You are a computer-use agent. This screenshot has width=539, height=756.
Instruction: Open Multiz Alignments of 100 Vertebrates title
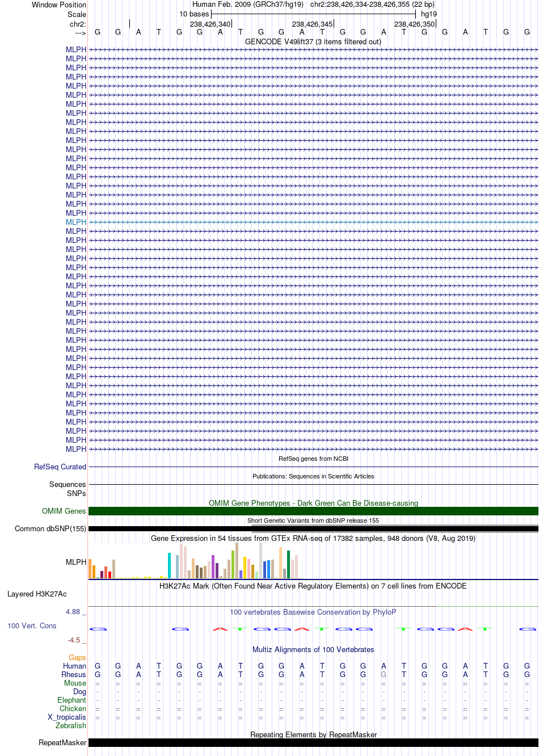click(313, 649)
